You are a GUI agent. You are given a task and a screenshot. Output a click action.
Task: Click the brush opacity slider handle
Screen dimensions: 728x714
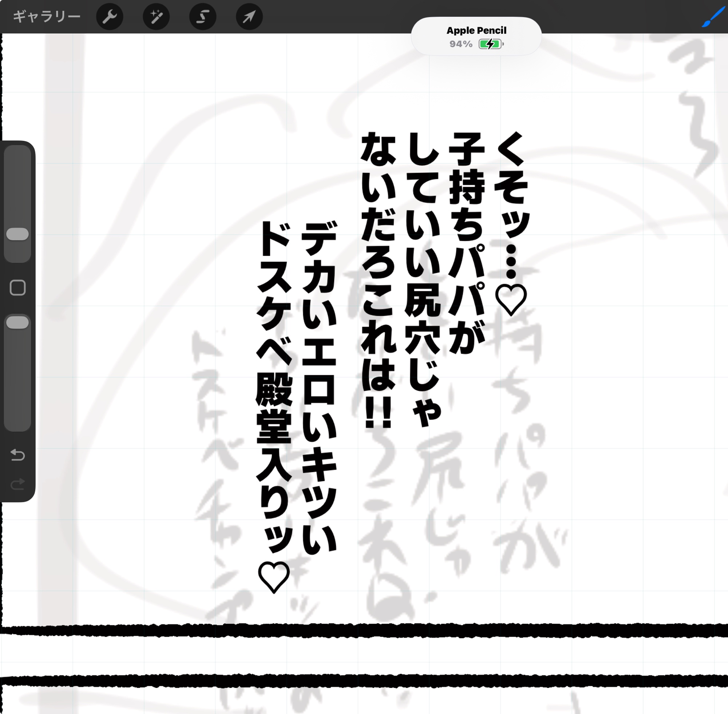click(17, 322)
